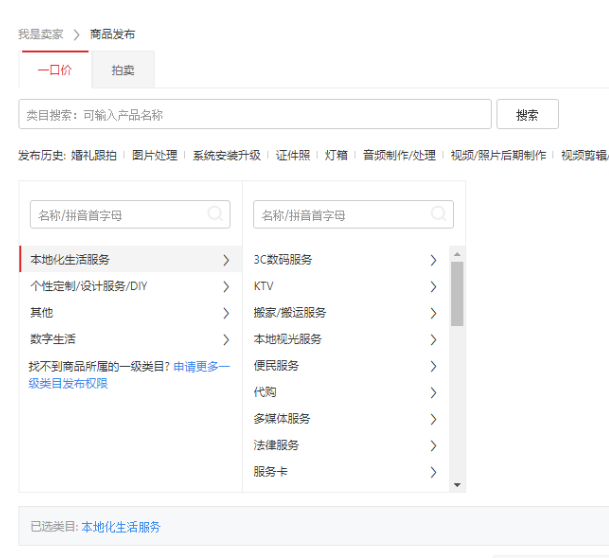Click the subcategory list scrollbar thumb
Image resolution: width=609 pixels, height=558 pixels.
457,294
